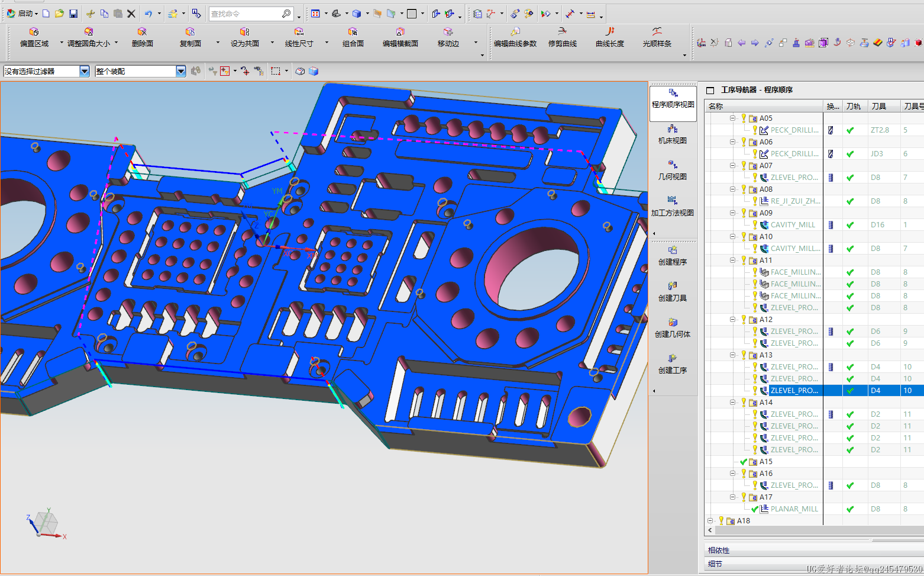Collapse the A13 program group
The image size is (924, 576).
732,355
